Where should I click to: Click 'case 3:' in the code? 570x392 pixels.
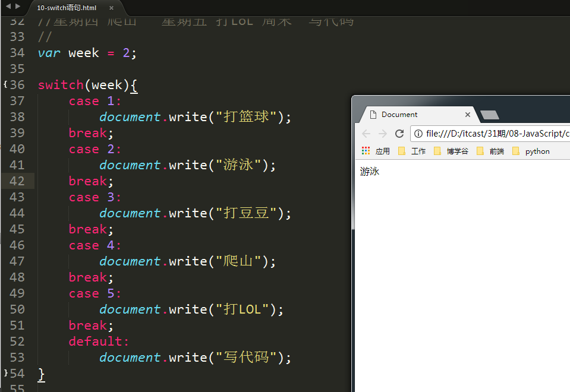pos(95,197)
